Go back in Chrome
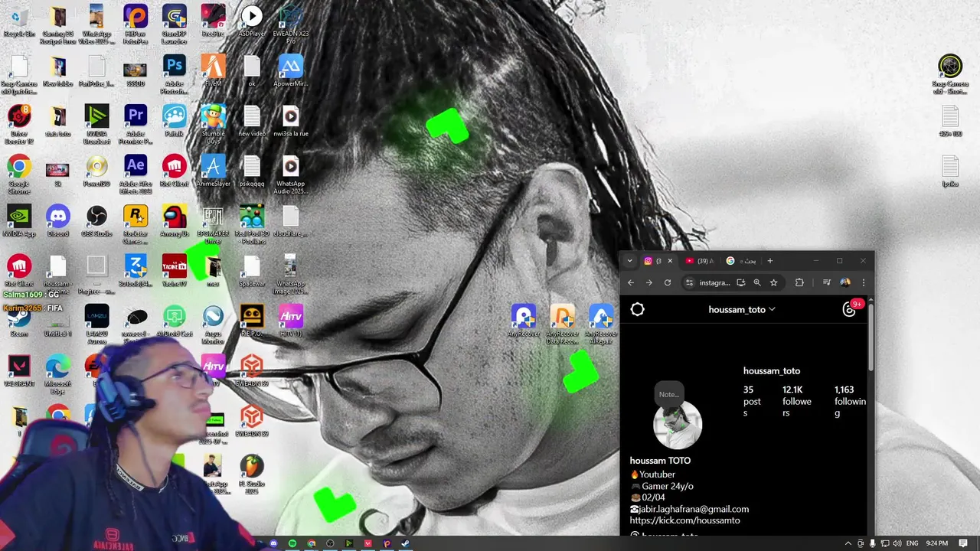Screen dimensions: 980x551 [631, 282]
